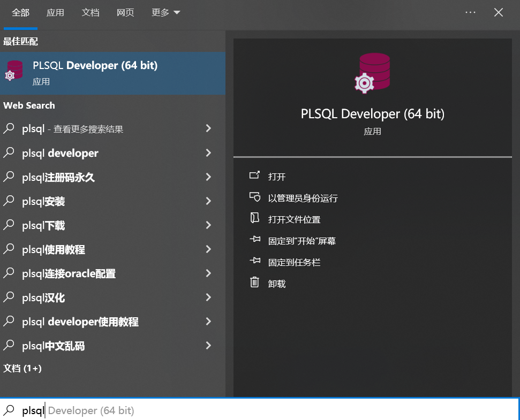Expand chevron for 'plsql汉化'
Viewport: 520px width, 420px height.
[x=208, y=297]
